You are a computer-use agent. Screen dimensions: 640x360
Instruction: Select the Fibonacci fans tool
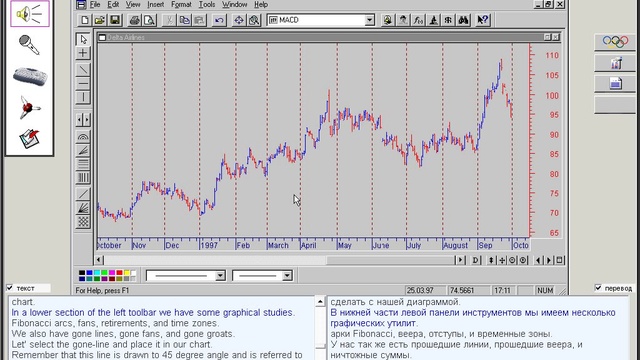pyautogui.click(x=83, y=151)
